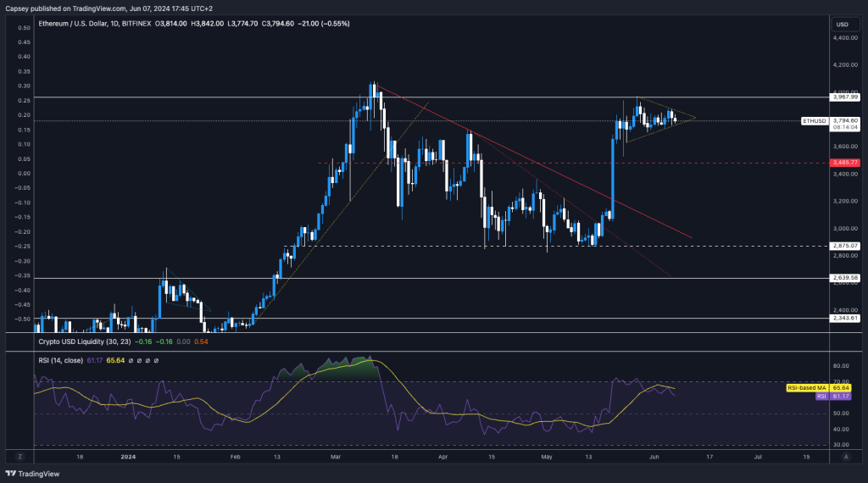Select the ETHUSD symbol price tag
Screen dimensions: 868x483
[x=815, y=120]
